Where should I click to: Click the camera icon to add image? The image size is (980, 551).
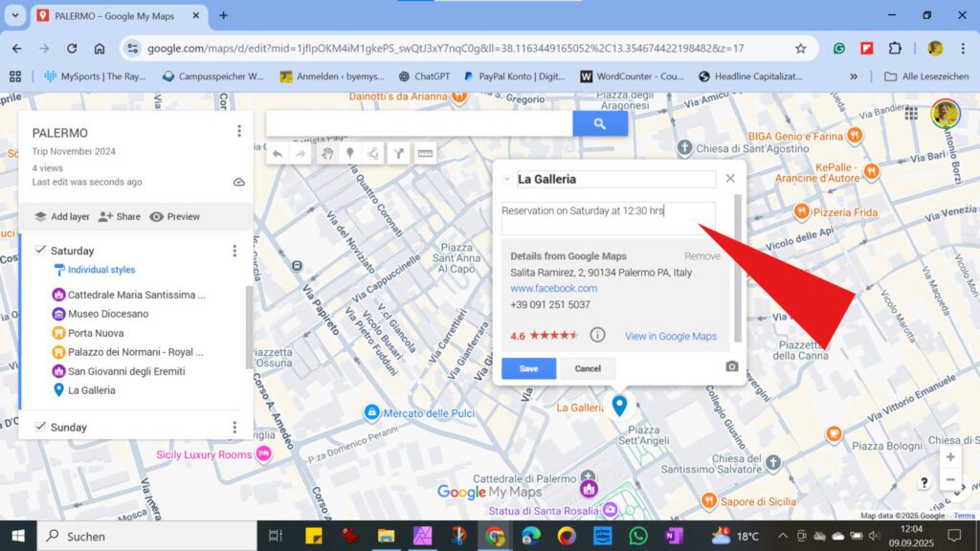coord(731,366)
